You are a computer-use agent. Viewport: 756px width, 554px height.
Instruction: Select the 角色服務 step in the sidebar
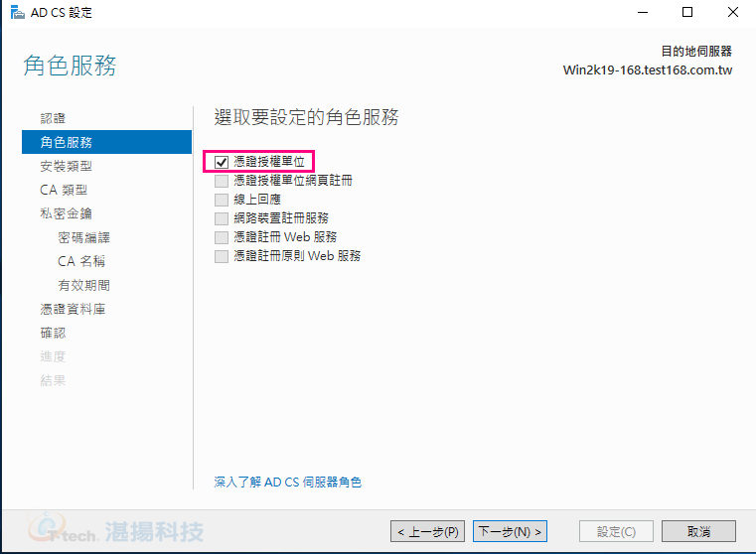pos(106,142)
